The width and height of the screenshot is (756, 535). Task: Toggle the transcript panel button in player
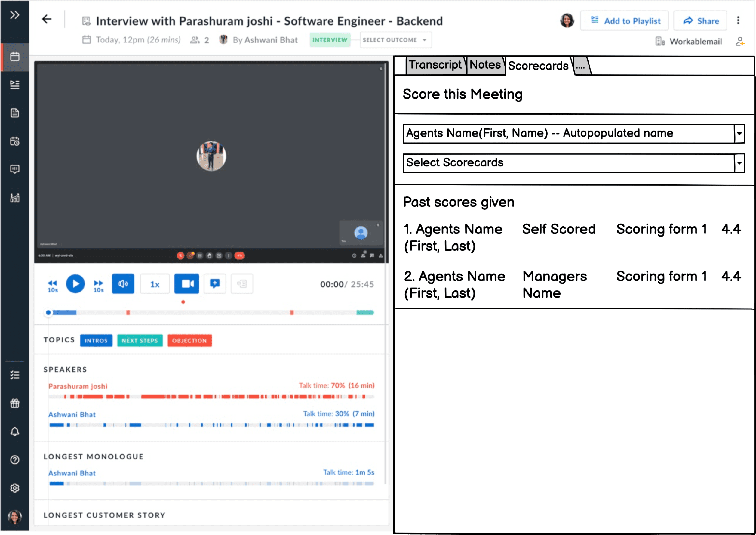click(x=242, y=284)
